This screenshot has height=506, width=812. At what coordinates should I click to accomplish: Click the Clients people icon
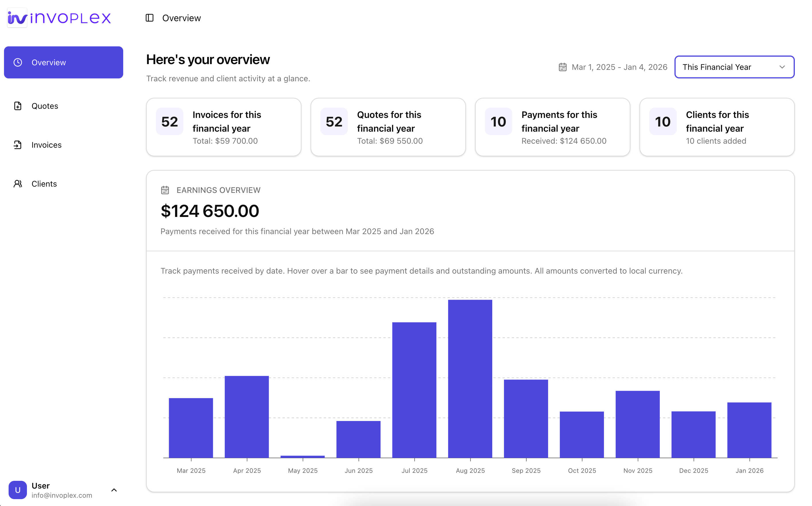tap(18, 184)
